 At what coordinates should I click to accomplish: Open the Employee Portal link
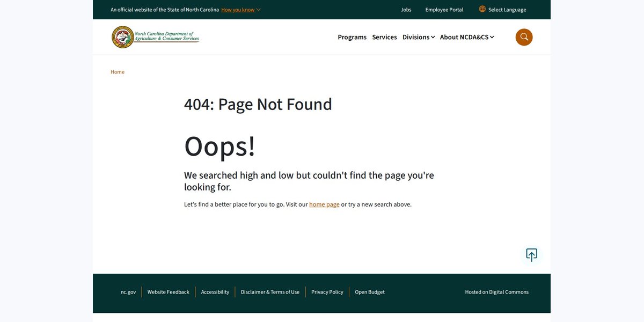[x=444, y=10]
